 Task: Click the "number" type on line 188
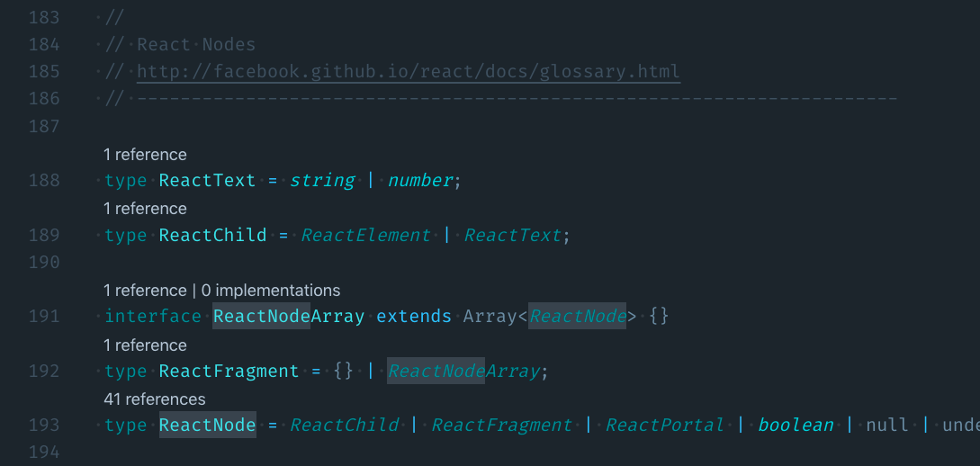point(420,181)
